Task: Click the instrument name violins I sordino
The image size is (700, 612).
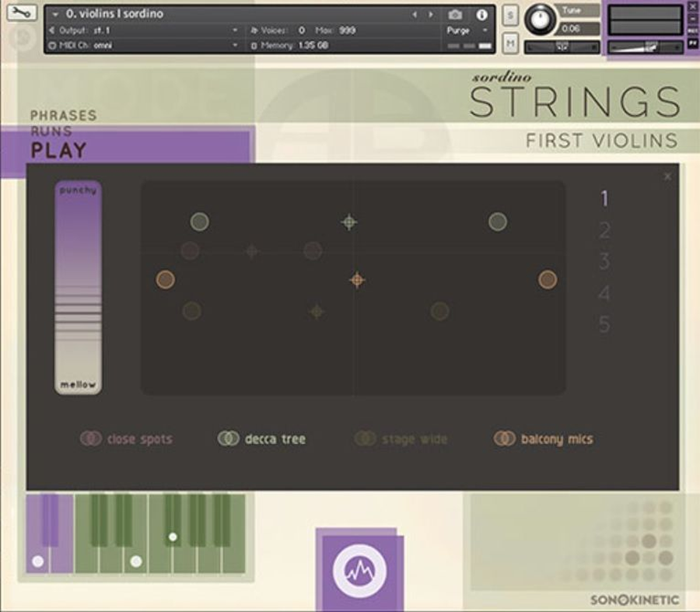Action: pos(114,14)
